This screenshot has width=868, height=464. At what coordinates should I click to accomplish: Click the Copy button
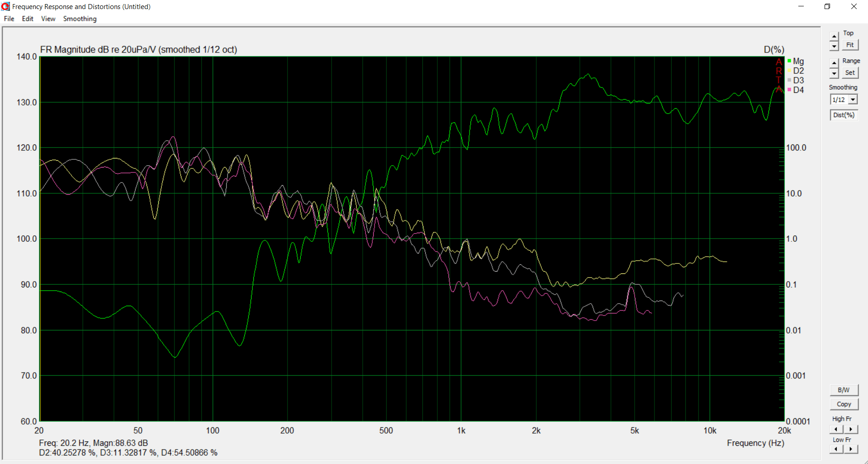[x=844, y=404]
